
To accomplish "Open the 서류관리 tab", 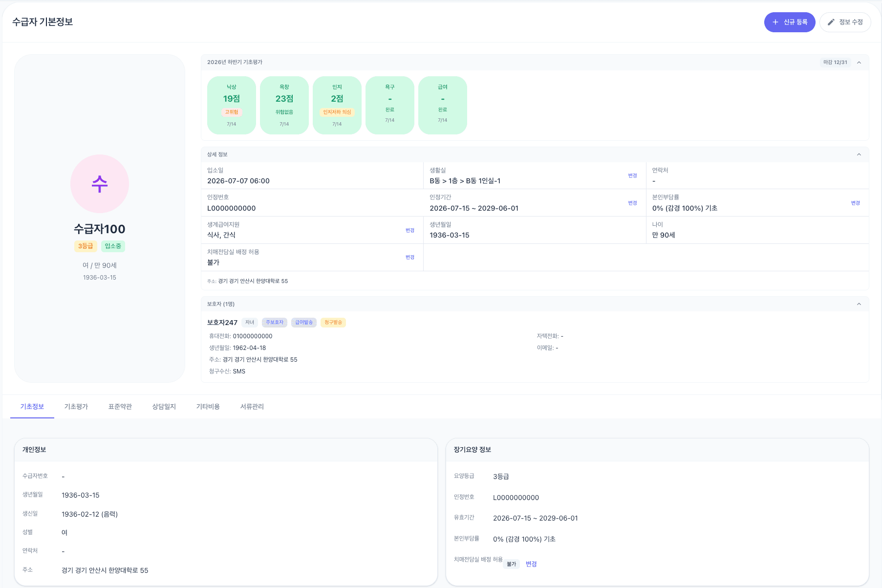I will (252, 407).
